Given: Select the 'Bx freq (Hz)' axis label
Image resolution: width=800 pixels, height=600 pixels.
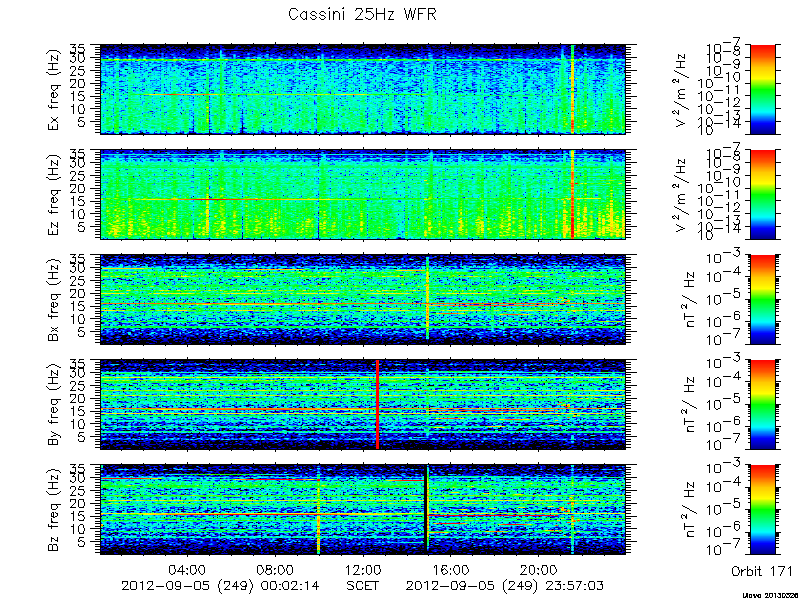Looking at the screenshot, I should click(x=54, y=299).
